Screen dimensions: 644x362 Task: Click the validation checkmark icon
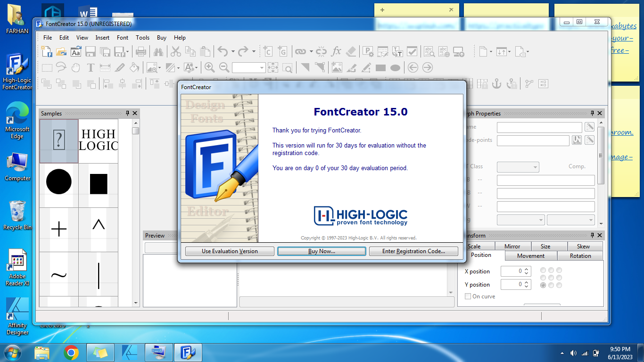[412, 51]
